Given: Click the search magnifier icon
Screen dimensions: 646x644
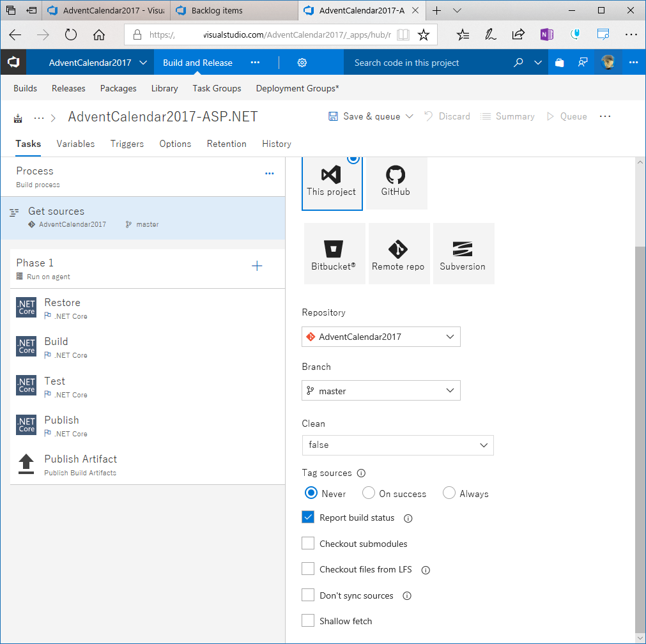Looking at the screenshot, I should click(x=518, y=63).
